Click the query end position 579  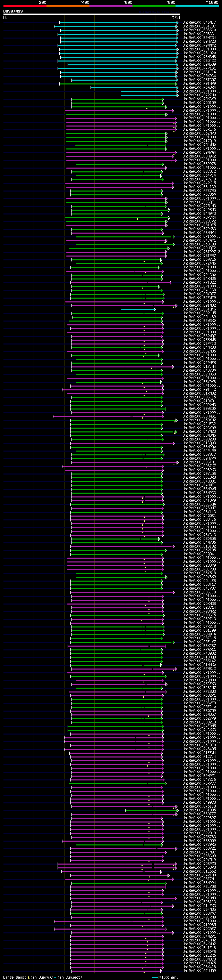[x=175, y=17]
